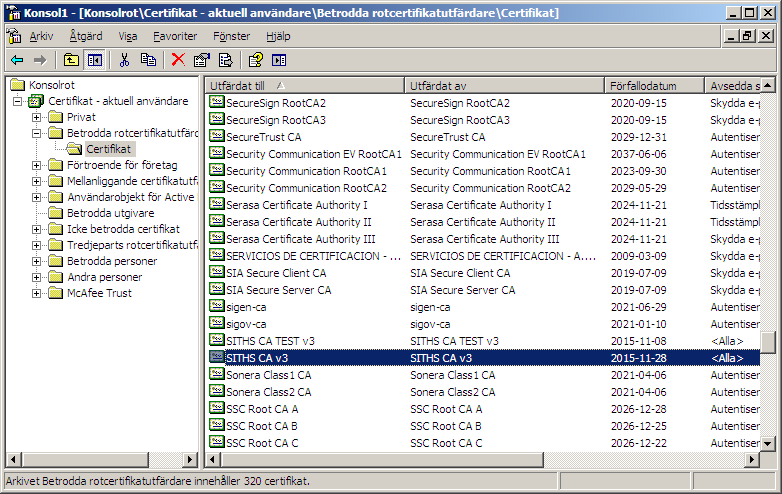Click the Export list toolbar icon

pos(225,60)
